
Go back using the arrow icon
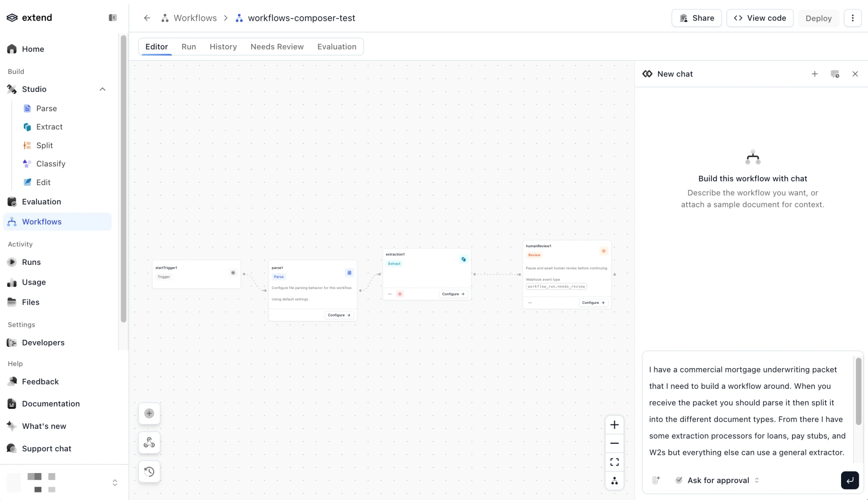tap(147, 18)
